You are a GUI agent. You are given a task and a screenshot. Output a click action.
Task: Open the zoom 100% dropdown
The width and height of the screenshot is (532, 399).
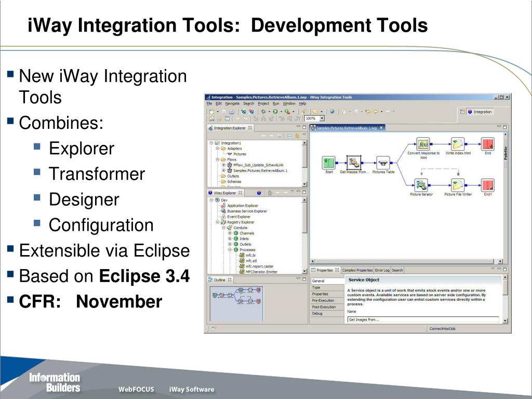coord(322,118)
